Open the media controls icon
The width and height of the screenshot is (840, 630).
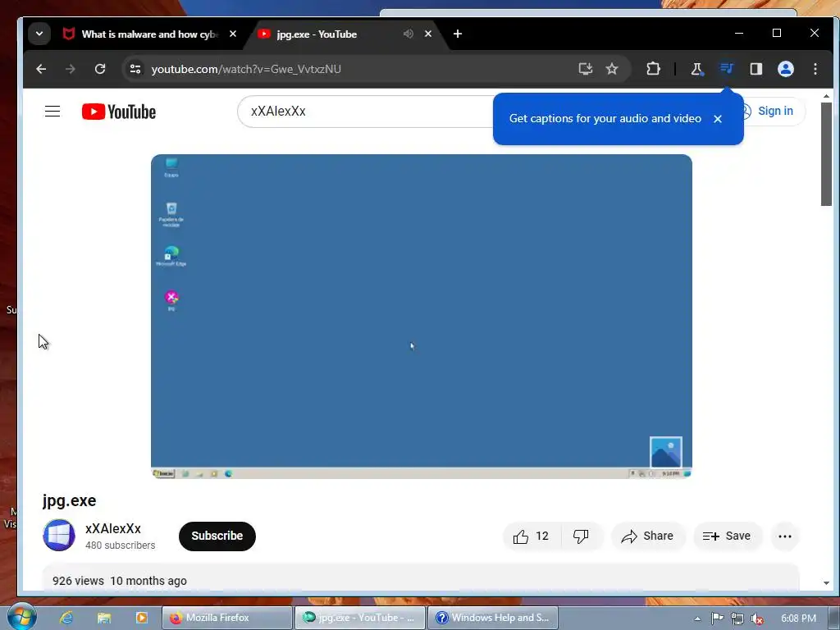pyautogui.click(x=727, y=69)
